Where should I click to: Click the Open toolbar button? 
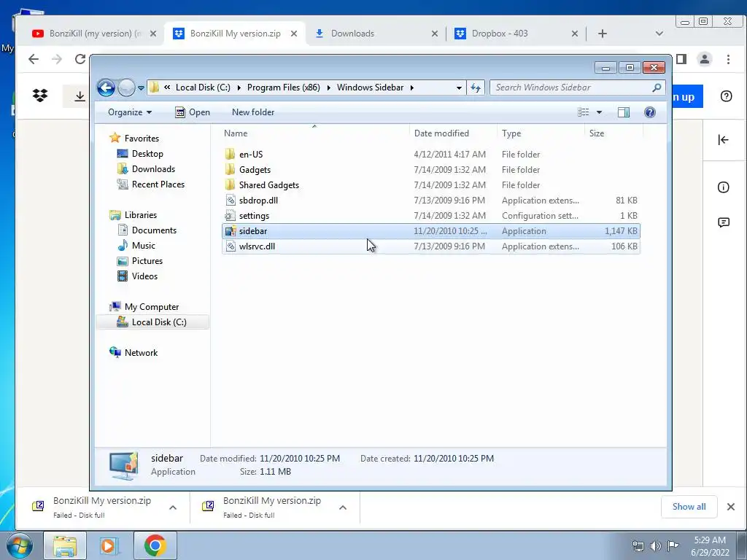click(193, 112)
